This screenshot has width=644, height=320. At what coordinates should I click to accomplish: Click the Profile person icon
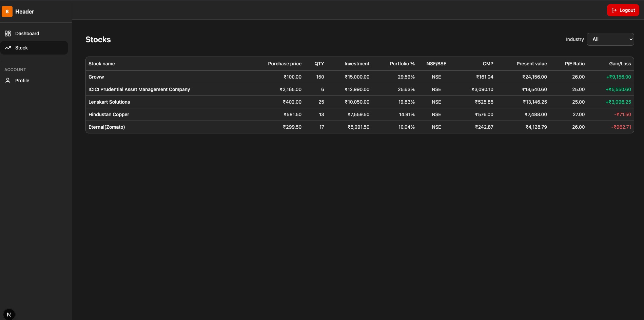point(8,81)
